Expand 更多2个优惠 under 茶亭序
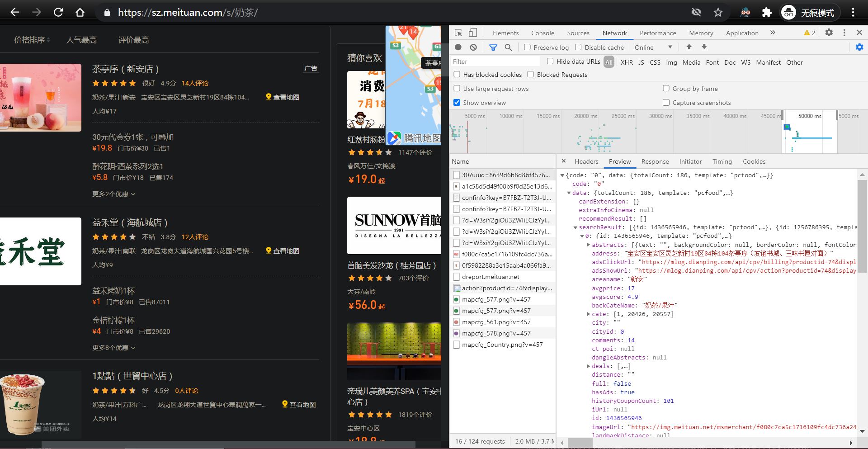The image size is (868, 449). tap(114, 194)
